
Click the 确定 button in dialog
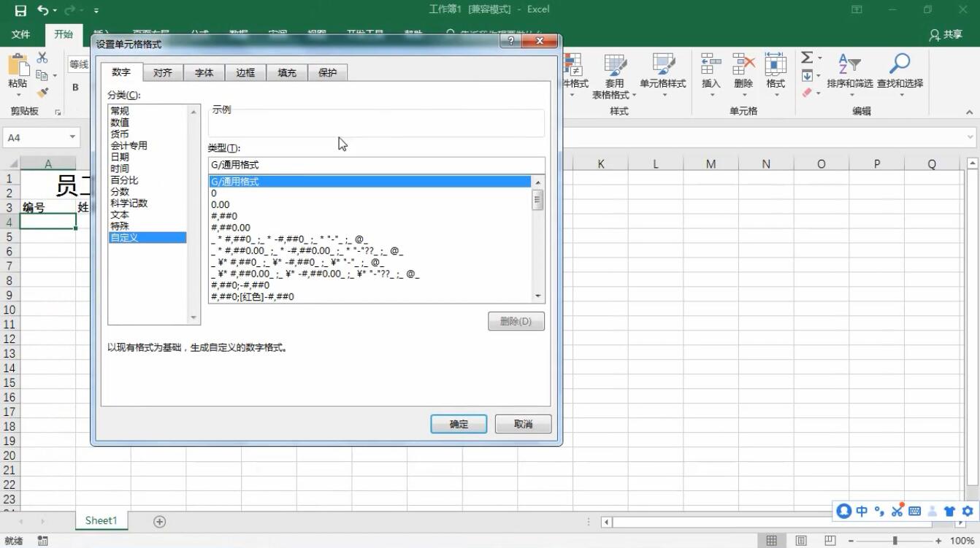pos(459,424)
